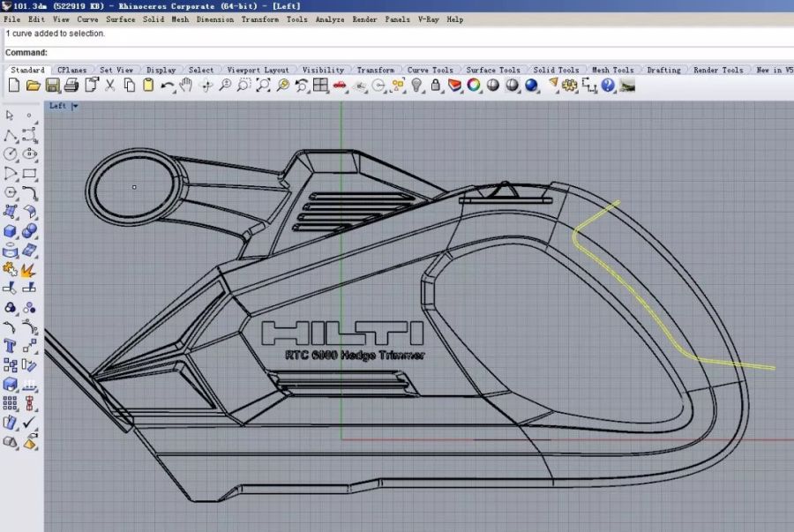Select the Box solid tool
The height and width of the screenshot is (532, 794).
pos(11,231)
